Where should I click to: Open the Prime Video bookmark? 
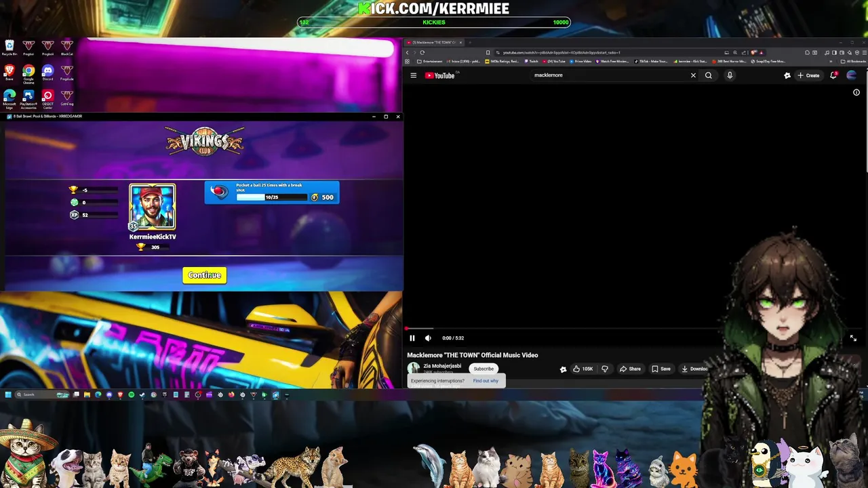(582, 61)
